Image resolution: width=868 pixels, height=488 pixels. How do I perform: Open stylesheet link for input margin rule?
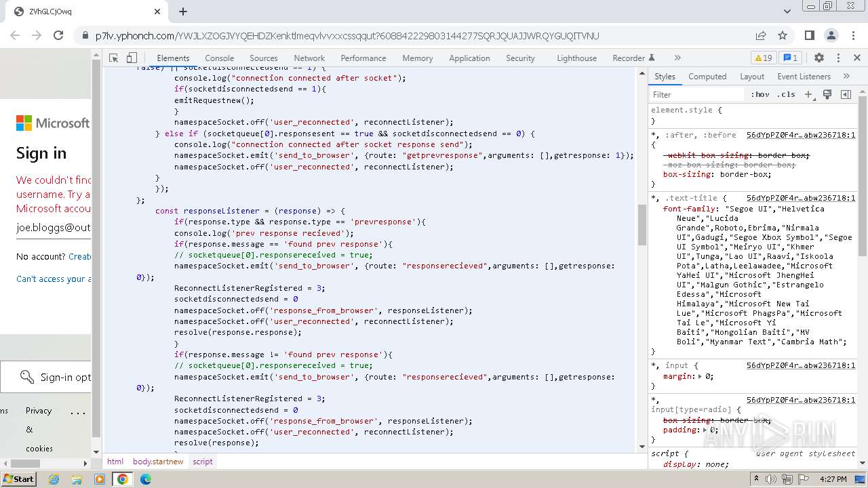click(801, 365)
